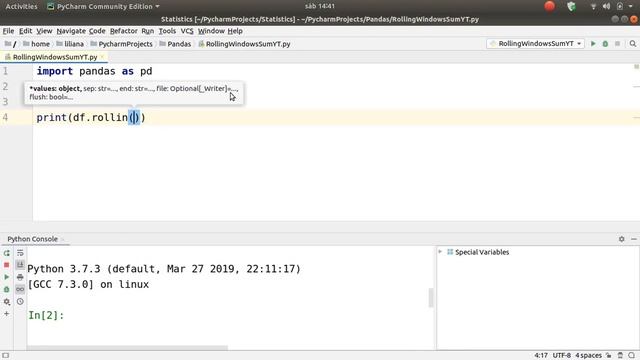Expand the Special Variables node
The image size is (640, 360).
coord(440,252)
